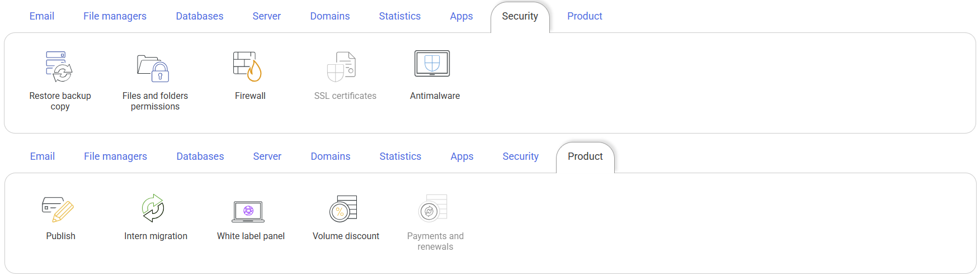
Task: Select Databases tab in the top tab row
Action: tap(200, 16)
